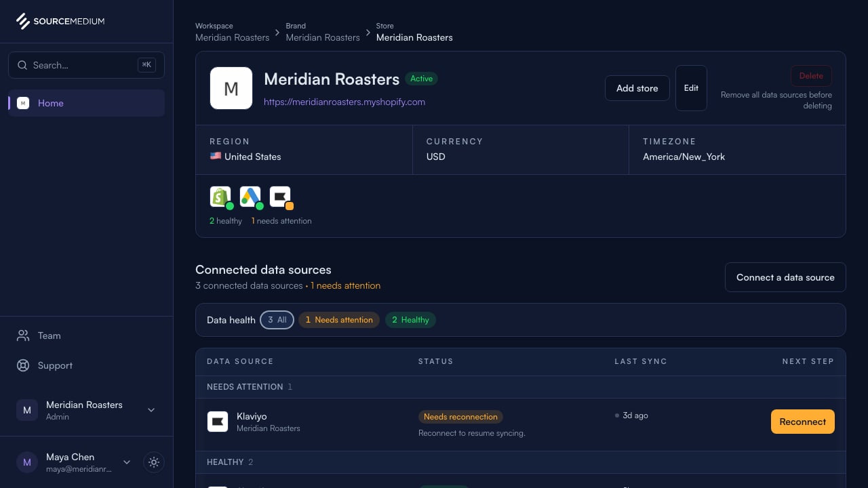Open Home in the sidebar
The width and height of the screenshot is (868, 488).
click(x=86, y=103)
